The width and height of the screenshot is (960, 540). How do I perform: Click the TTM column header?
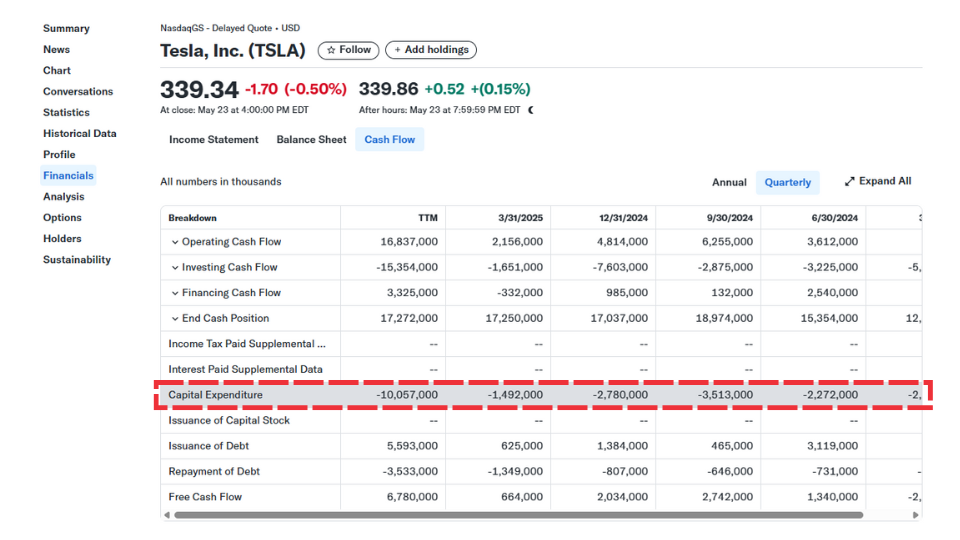[428, 218]
